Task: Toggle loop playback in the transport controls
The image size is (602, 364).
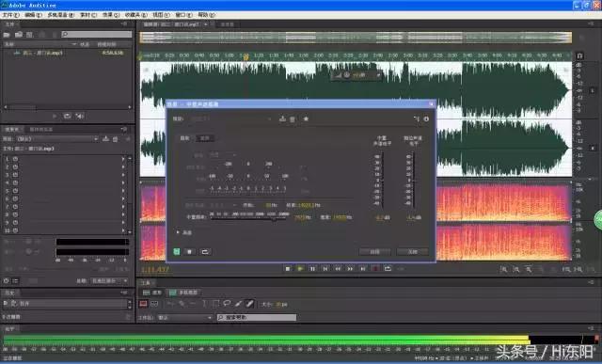Action: click(x=388, y=269)
